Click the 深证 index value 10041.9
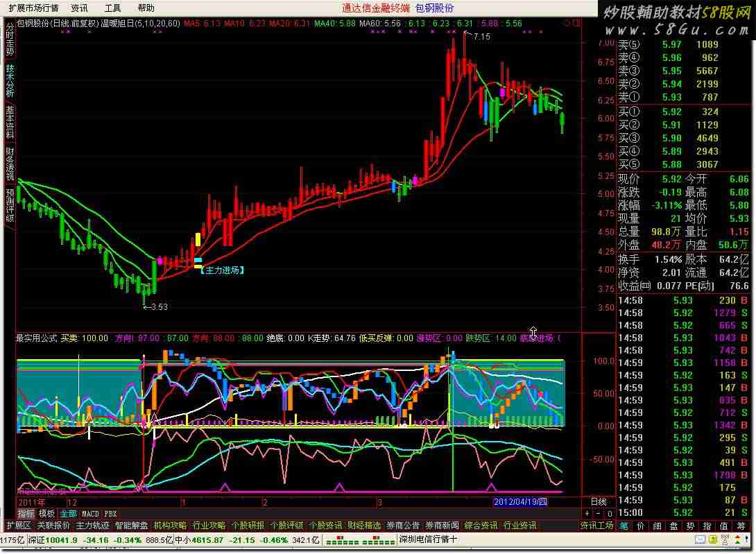756x554 pixels. coord(61,541)
